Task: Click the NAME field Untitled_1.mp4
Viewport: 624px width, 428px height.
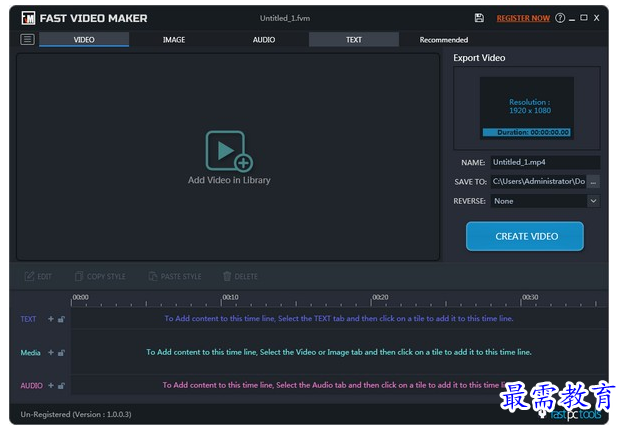Action: click(x=545, y=162)
